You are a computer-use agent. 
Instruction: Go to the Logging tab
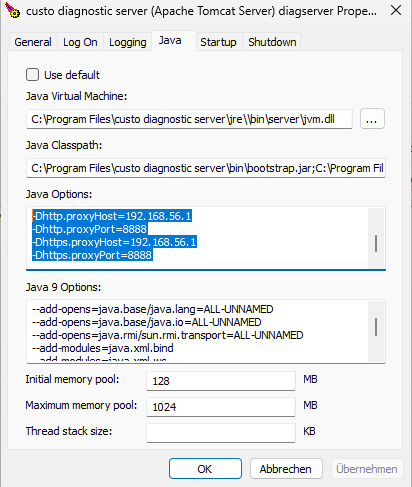[x=128, y=42]
